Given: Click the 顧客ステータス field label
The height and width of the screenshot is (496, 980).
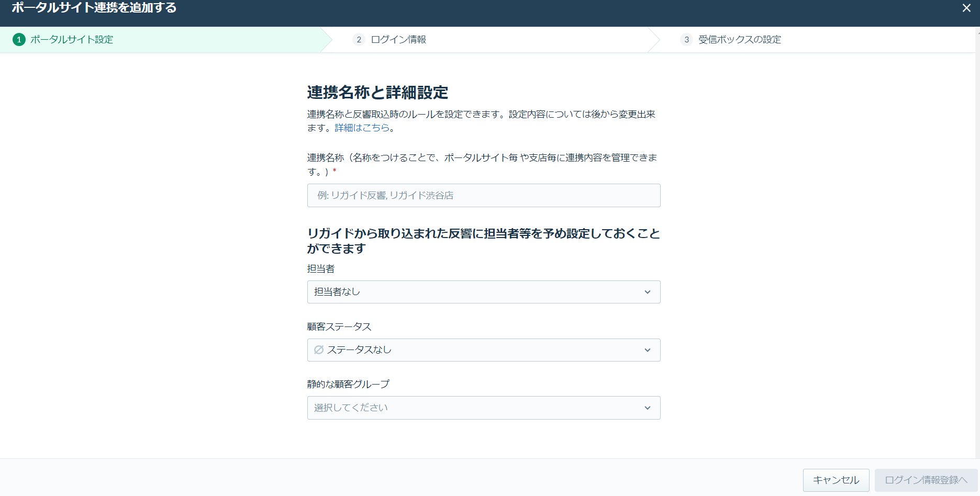Looking at the screenshot, I should coord(339,327).
